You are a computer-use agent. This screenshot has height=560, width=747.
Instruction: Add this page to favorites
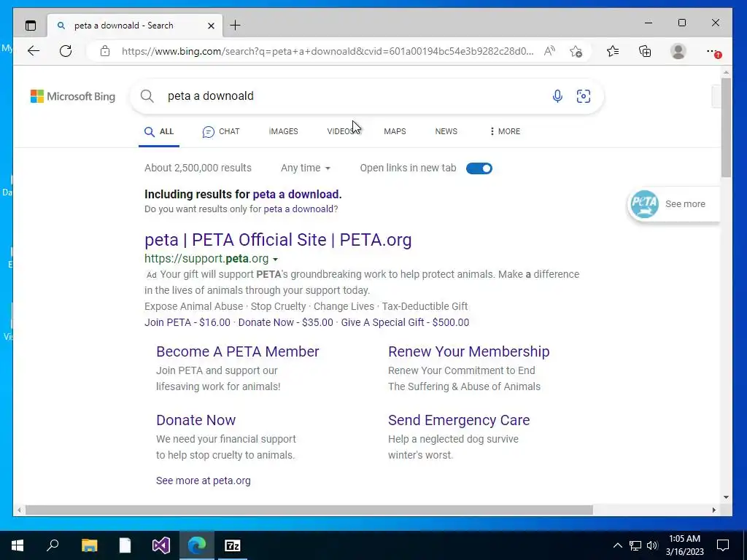click(576, 52)
